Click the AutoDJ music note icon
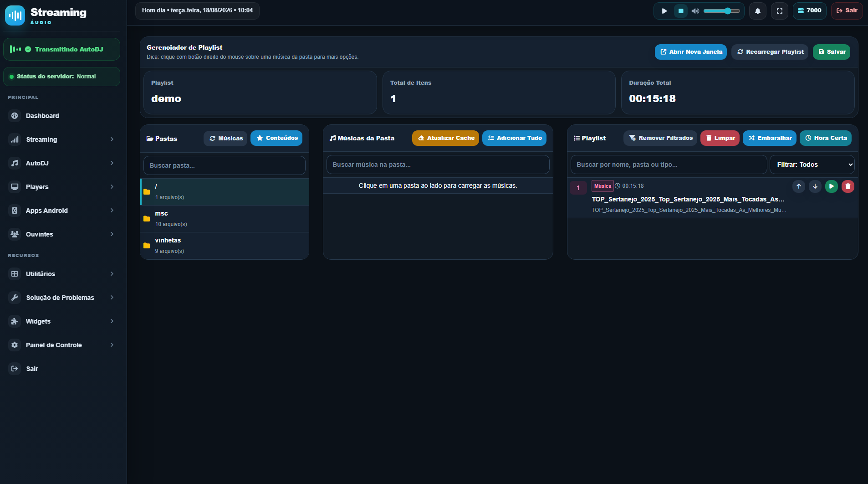Viewport: 868px width, 484px height. [15, 163]
